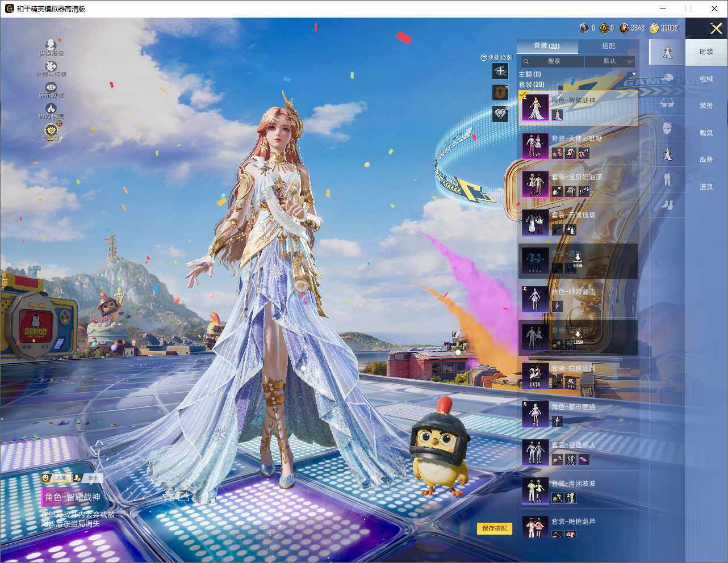Click the emulator app icon in title bar
The image size is (728, 563).
(x=9, y=9)
